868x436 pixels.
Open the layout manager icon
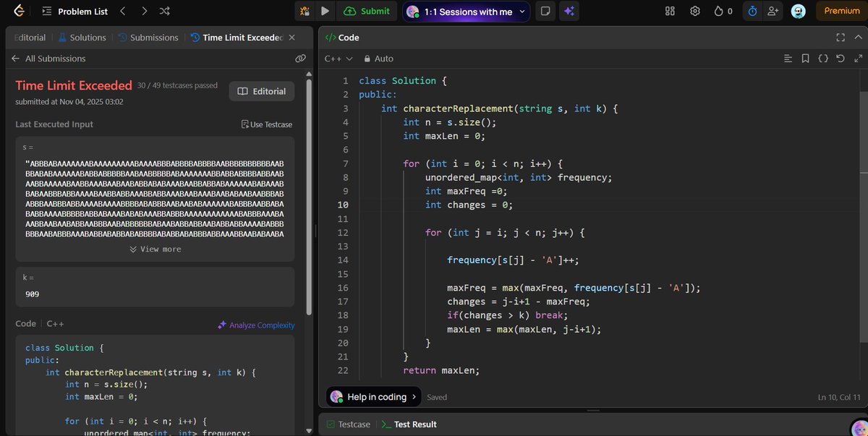click(670, 11)
